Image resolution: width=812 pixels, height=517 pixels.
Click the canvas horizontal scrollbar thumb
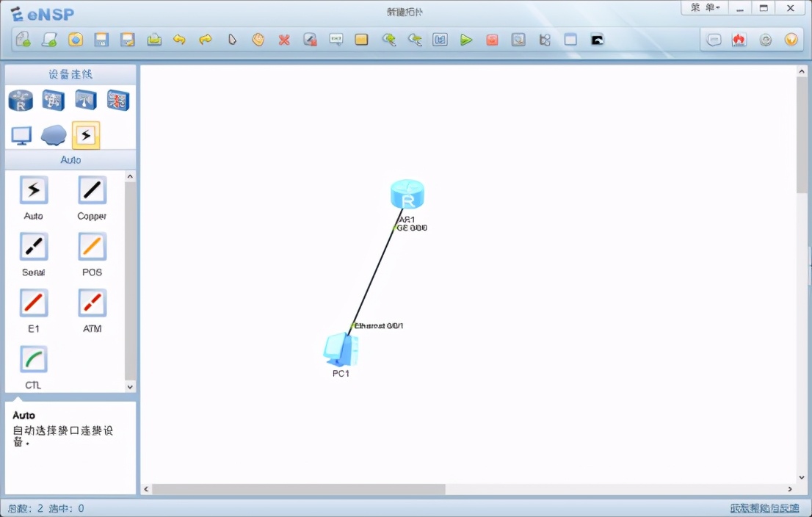pos(299,489)
